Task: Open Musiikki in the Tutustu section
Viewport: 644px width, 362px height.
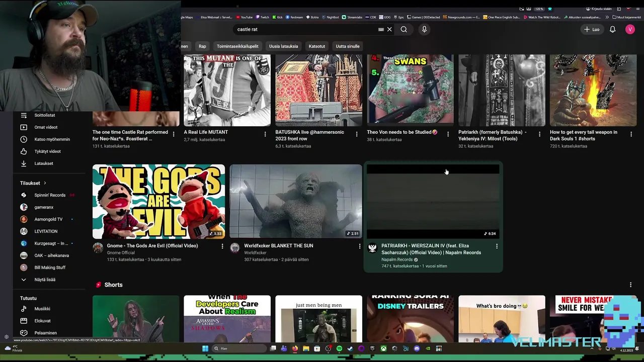Action: coord(42,309)
